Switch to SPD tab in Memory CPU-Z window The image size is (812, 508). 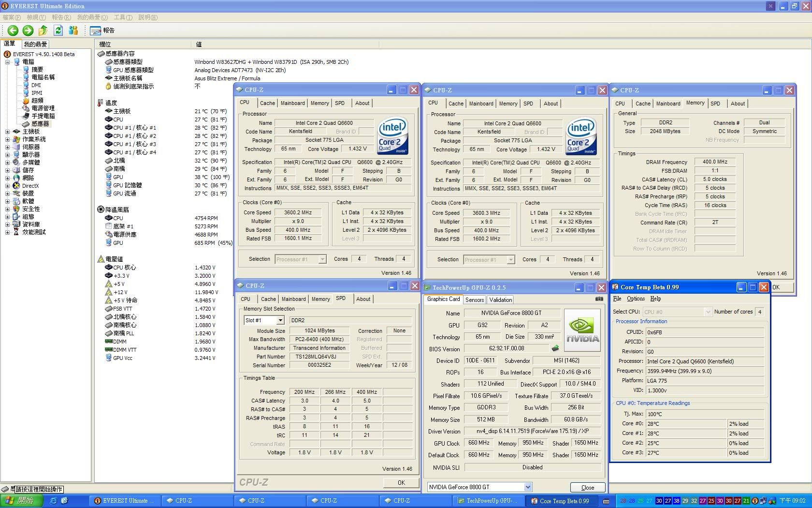coord(715,104)
